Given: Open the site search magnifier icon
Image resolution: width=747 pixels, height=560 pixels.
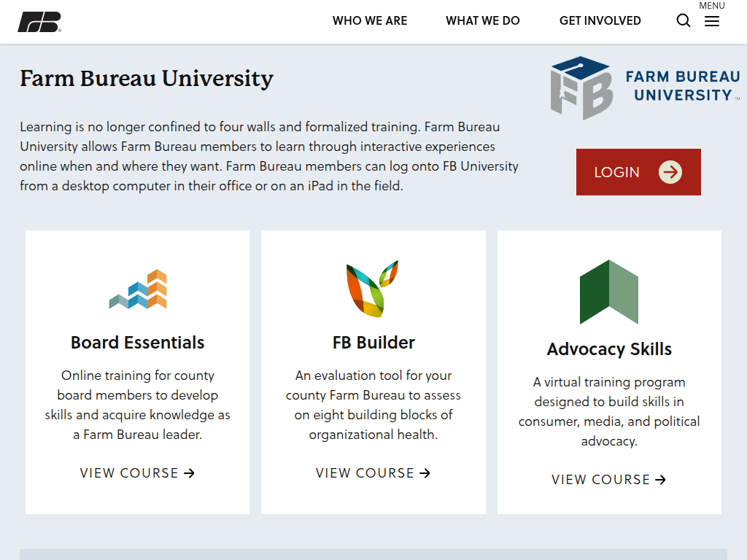Looking at the screenshot, I should point(683,20).
